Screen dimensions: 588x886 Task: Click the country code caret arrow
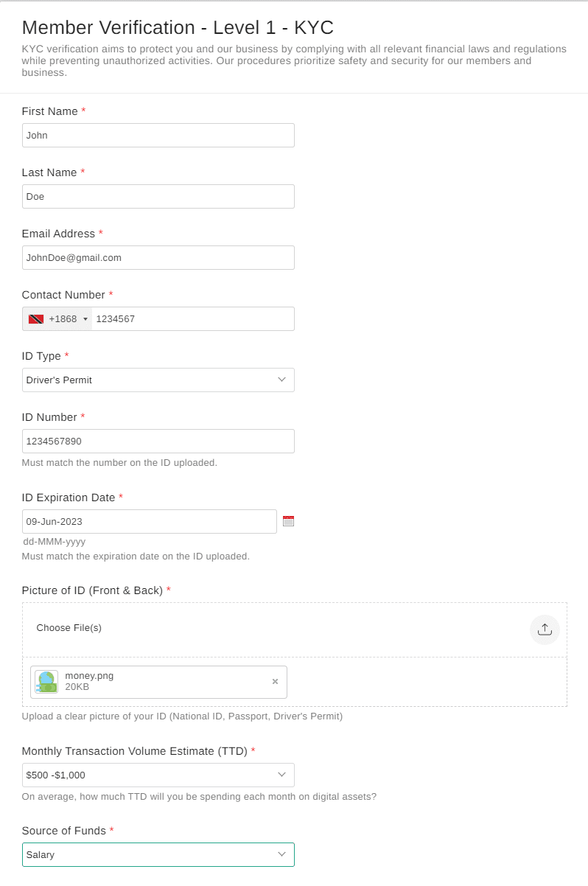85,319
